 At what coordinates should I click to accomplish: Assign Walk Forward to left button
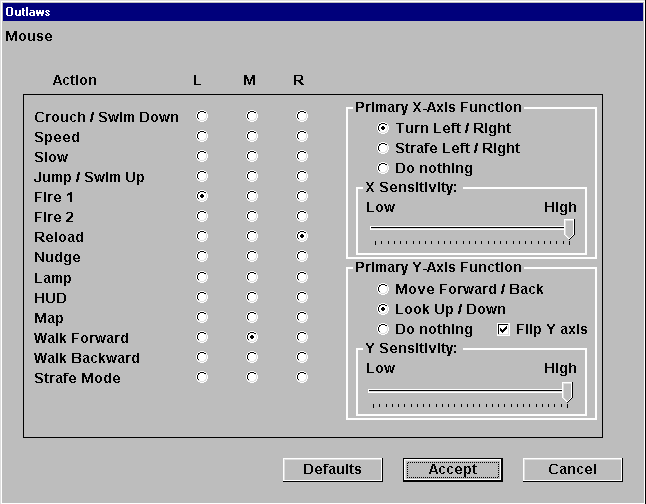pos(202,337)
